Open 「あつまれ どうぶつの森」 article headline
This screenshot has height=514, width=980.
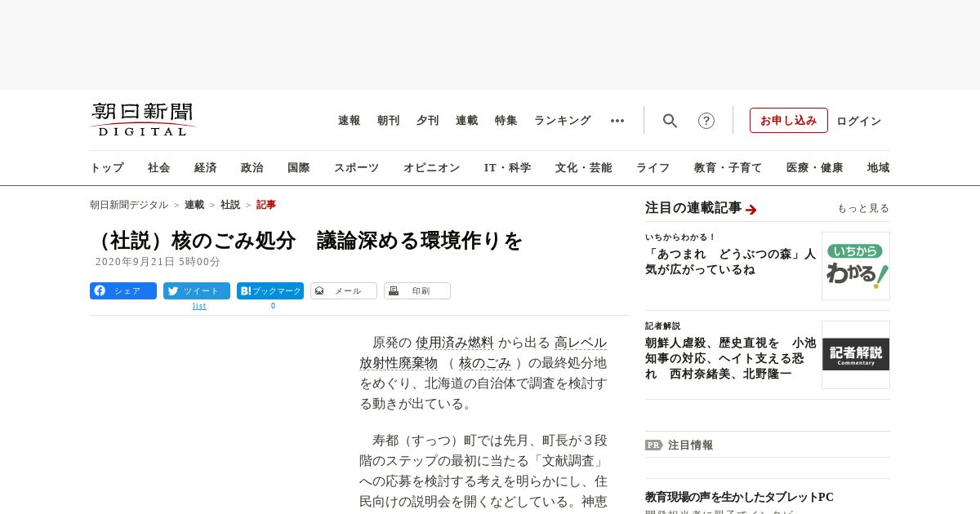731,261
